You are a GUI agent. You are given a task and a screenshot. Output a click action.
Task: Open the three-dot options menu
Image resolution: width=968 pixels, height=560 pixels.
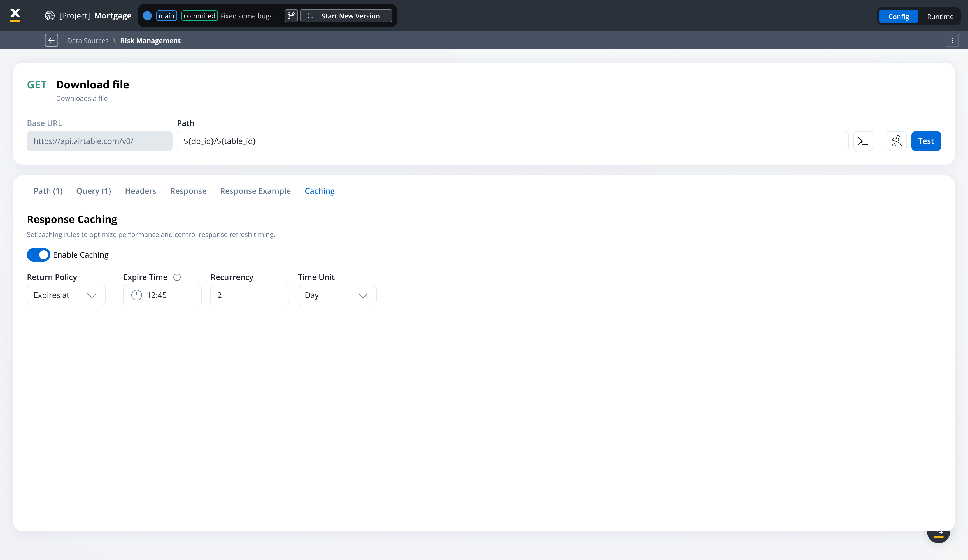(952, 40)
